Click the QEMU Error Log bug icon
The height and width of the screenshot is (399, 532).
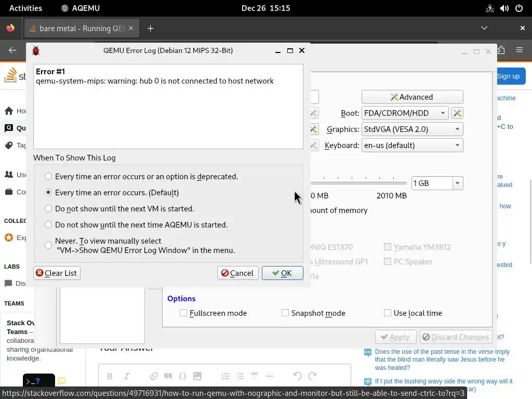point(36,50)
